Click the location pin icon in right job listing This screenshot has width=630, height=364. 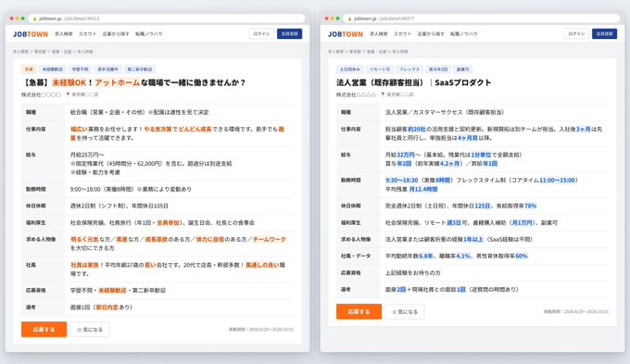tap(383, 94)
